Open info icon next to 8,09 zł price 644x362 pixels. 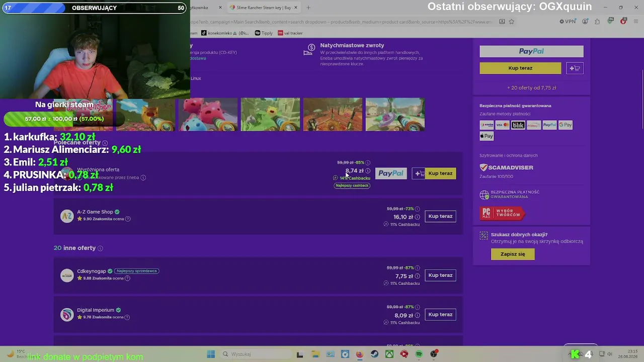coord(417,316)
